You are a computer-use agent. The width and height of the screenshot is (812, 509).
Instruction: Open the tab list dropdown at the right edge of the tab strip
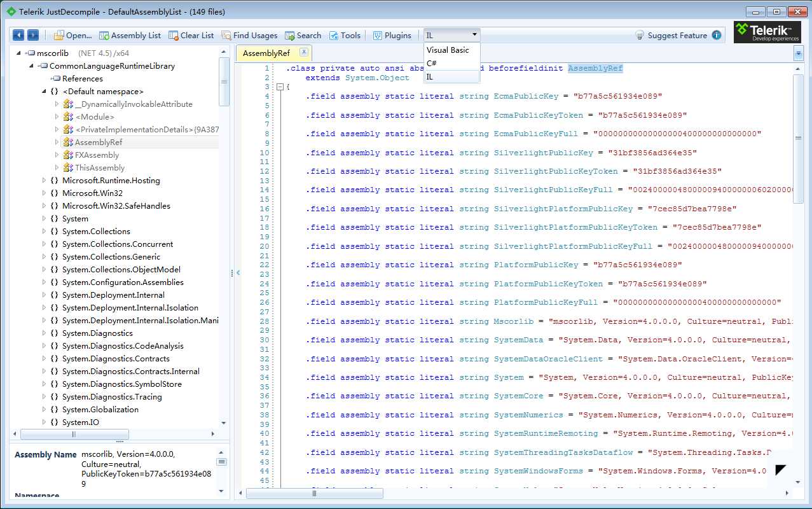[799, 54]
